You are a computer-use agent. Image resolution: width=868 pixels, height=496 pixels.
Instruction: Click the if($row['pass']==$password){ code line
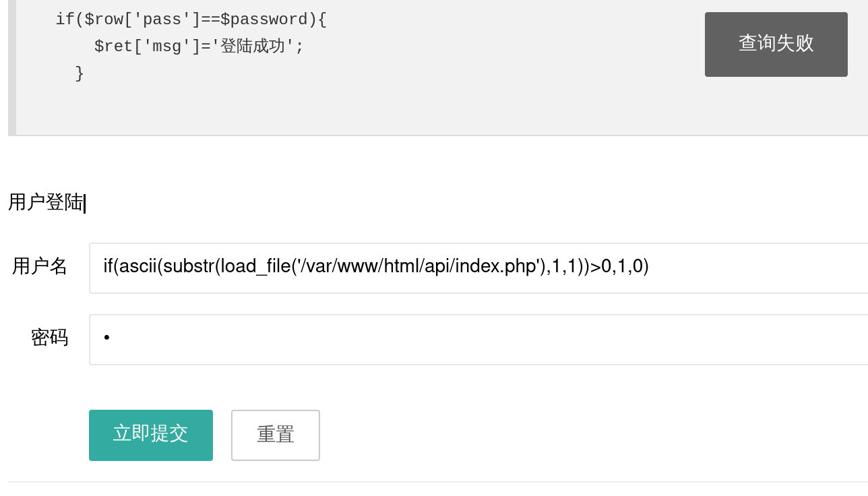tap(191, 20)
